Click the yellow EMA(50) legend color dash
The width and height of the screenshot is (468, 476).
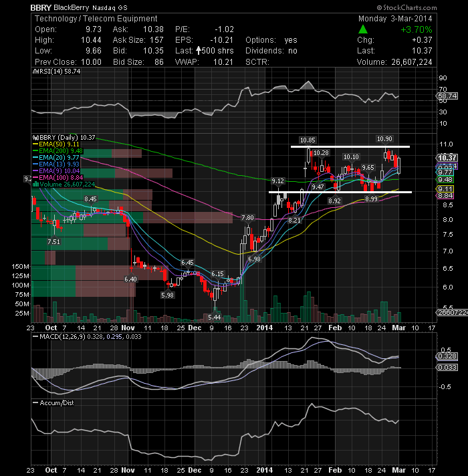coord(35,144)
